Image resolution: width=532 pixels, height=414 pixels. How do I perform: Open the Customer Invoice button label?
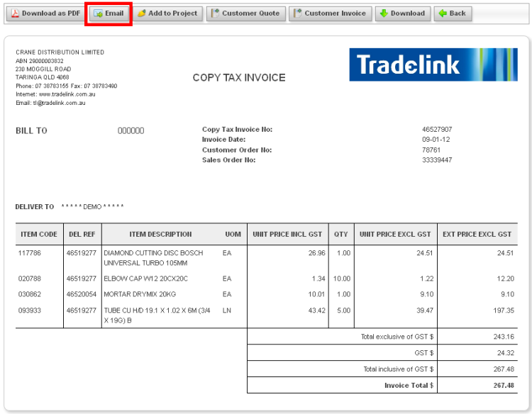click(335, 13)
